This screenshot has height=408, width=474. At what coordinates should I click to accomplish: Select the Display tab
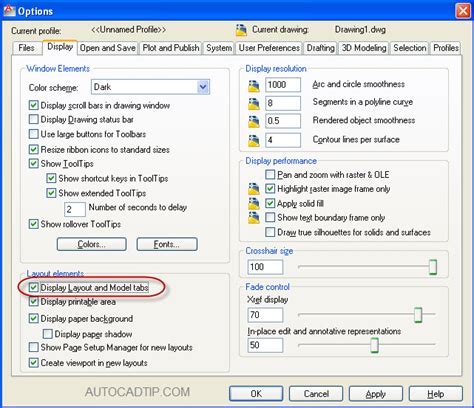[x=60, y=47]
